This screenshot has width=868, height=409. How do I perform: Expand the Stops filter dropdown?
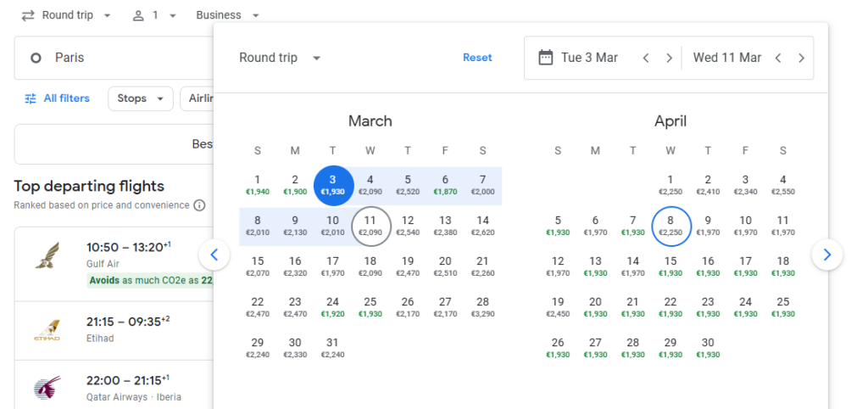point(141,98)
